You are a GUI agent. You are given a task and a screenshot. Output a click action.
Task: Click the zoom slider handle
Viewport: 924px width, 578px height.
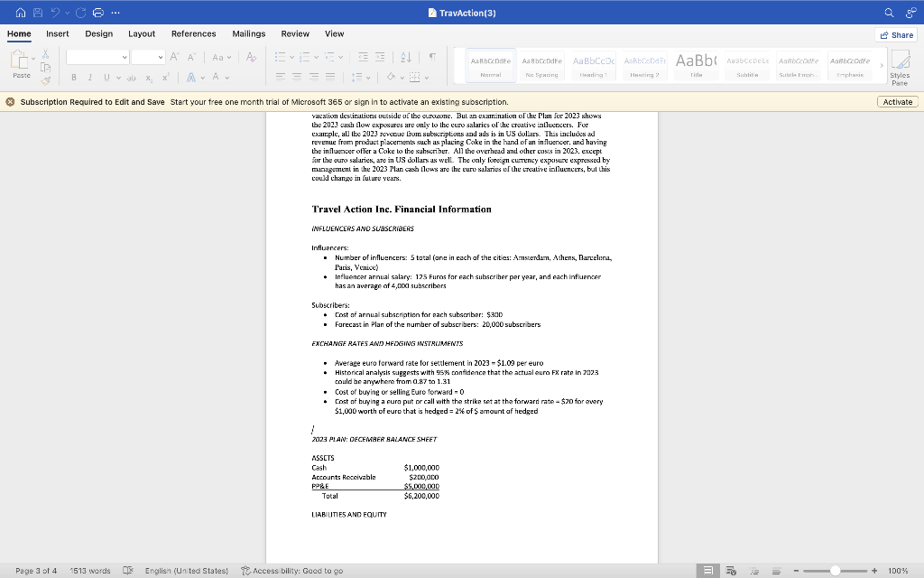[x=835, y=571]
